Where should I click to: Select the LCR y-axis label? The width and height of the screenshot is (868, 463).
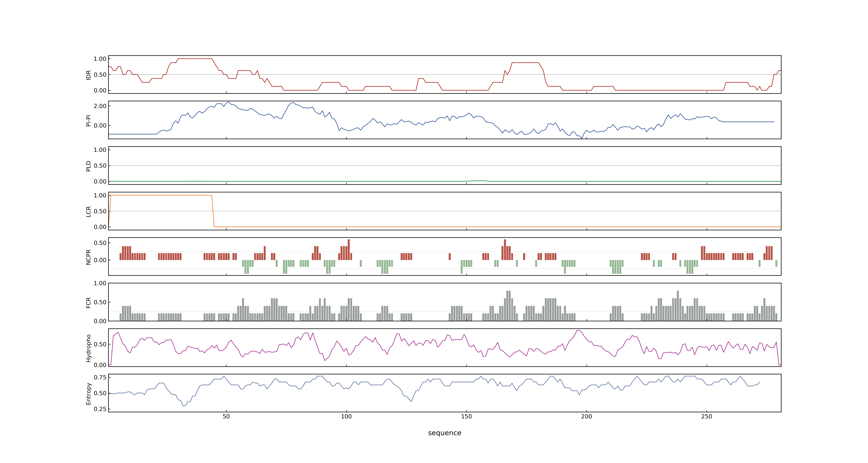pos(89,211)
